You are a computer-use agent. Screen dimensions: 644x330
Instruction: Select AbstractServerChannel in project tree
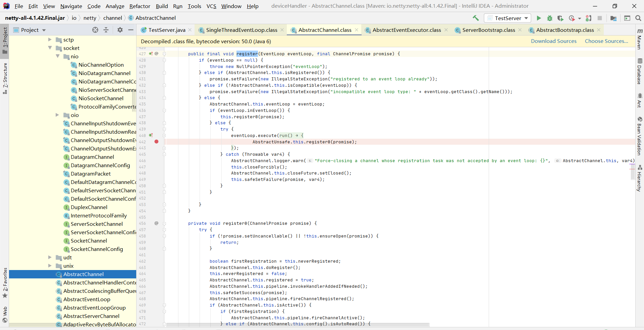(x=91, y=316)
